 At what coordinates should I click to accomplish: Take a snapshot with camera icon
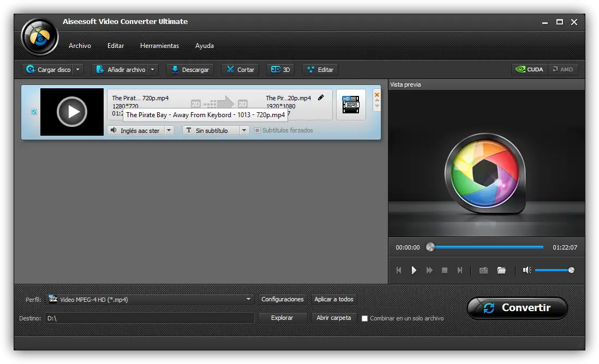click(x=484, y=270)
